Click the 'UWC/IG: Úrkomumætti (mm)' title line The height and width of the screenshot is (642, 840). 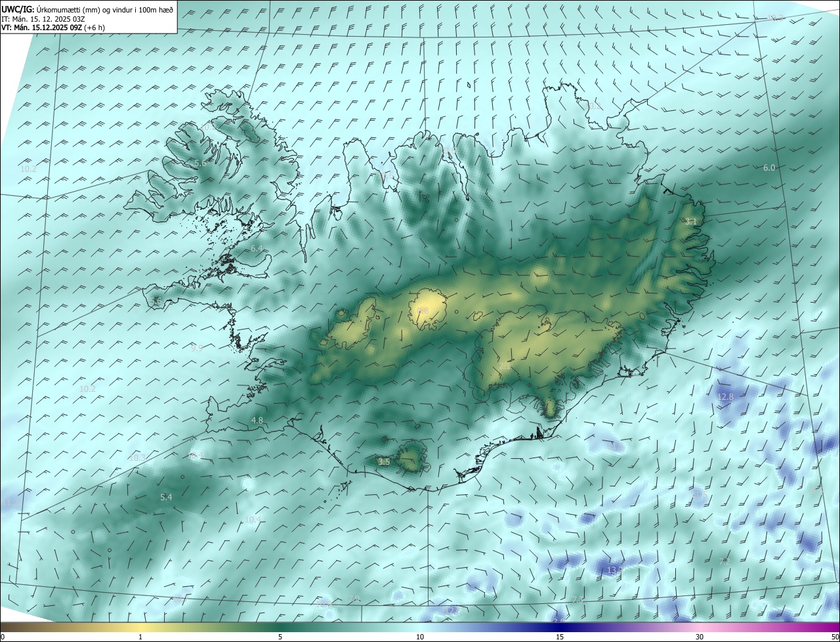(87, 9)
